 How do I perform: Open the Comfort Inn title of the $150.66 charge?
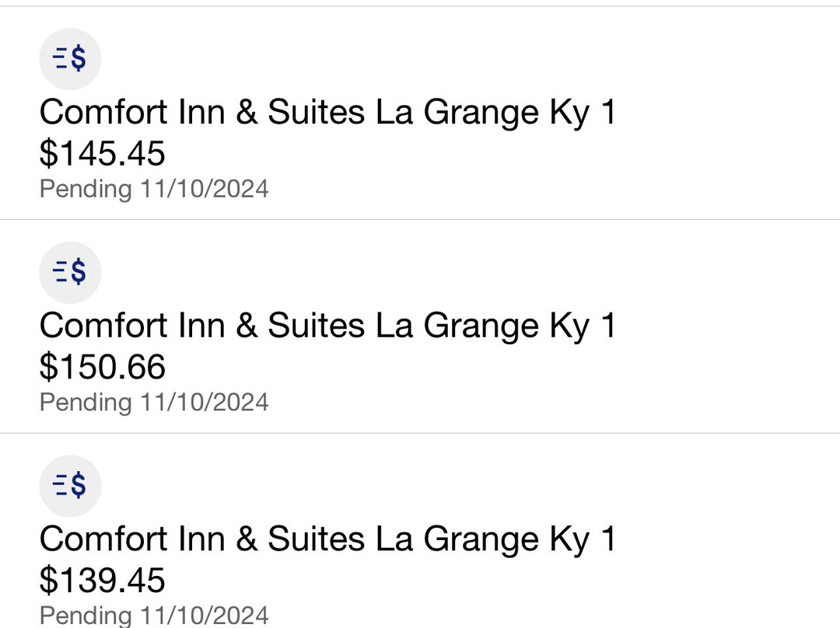click(x=327, y=326)
